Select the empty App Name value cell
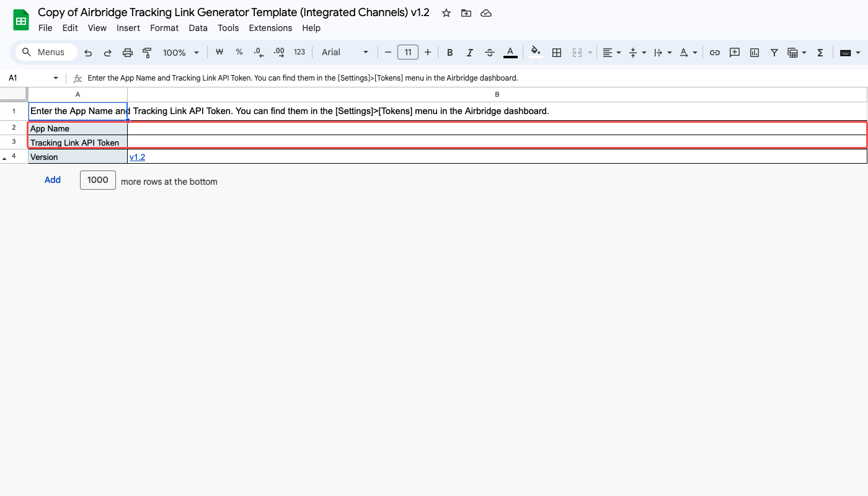This screenshot has height=496, width=868. point(497,128)
